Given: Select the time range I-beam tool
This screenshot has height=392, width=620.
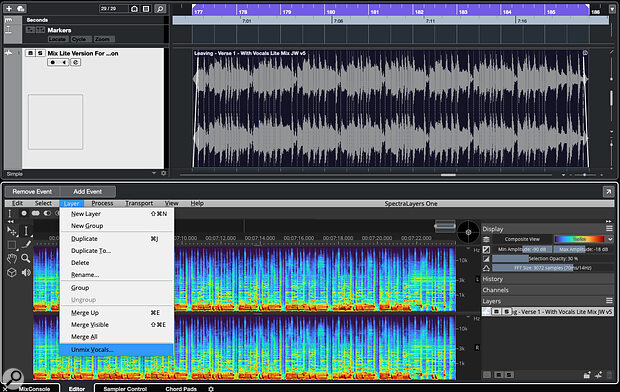Looking at the screenshot, I should coord(26,231).
